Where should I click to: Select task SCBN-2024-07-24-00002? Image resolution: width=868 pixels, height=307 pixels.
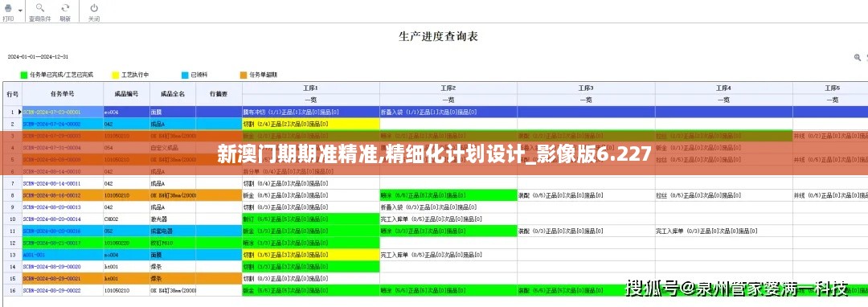(63, 124)
